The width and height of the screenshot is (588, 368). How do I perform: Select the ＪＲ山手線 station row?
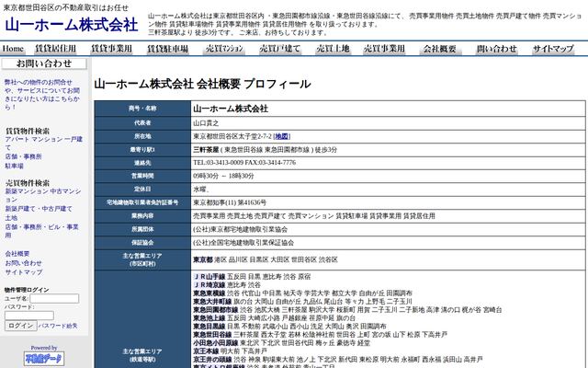(x=252, y=277)
